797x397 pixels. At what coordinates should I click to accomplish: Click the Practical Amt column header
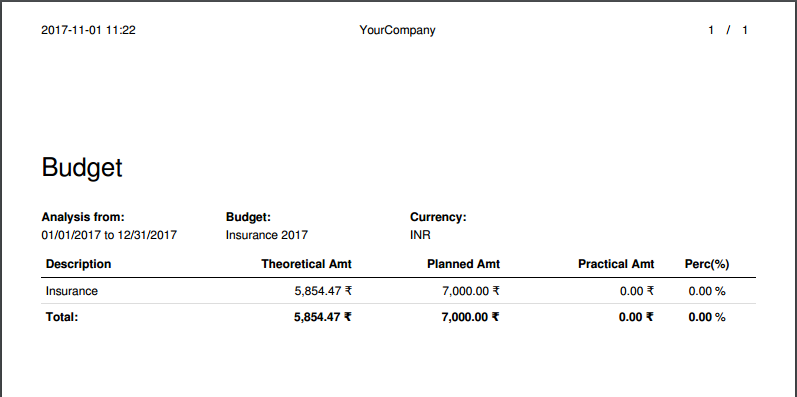tap(616, 264)
